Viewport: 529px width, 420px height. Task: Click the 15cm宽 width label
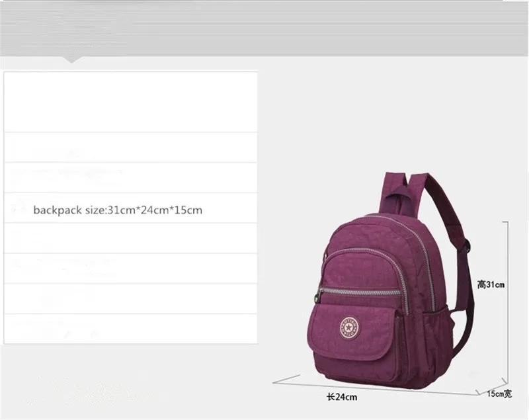499,394
